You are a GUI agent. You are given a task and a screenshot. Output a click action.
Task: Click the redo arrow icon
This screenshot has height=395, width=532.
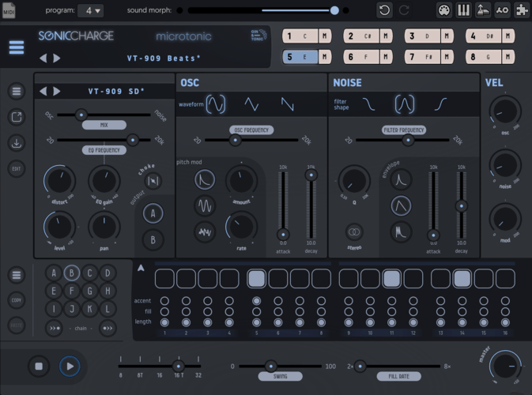(404, 10)
